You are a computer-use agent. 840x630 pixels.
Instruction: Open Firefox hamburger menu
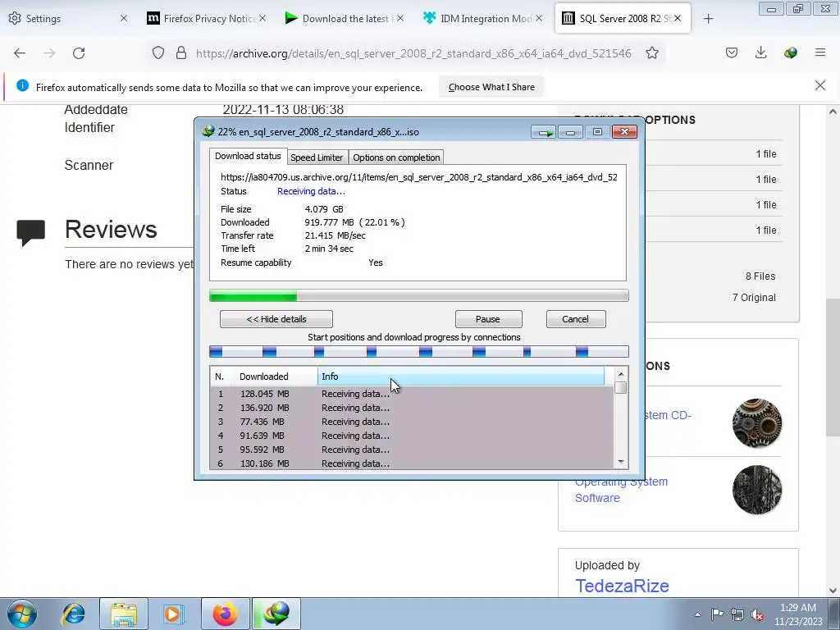(x=820, y=52)
